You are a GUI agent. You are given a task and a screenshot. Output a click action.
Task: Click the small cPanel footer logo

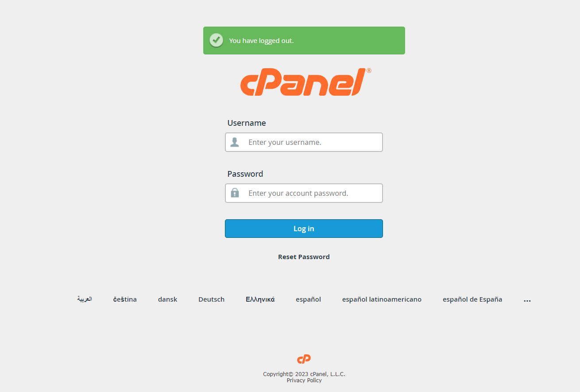point(304,359)
